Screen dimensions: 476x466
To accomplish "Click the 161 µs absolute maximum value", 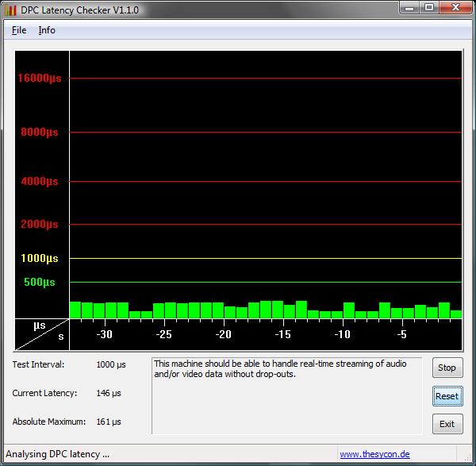I will click(x=109, y=422).
